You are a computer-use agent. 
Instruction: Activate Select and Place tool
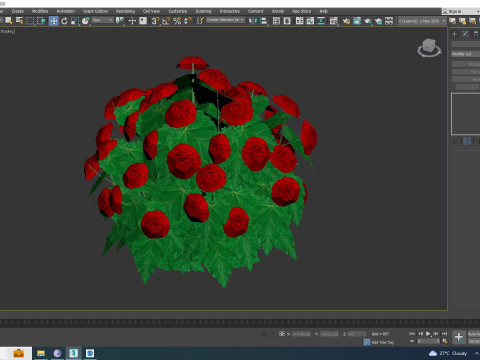(85, 21)
